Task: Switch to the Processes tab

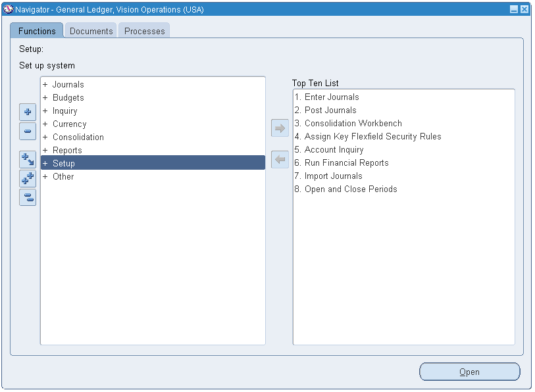Action: pyautogui.click(x=143, y=30)
